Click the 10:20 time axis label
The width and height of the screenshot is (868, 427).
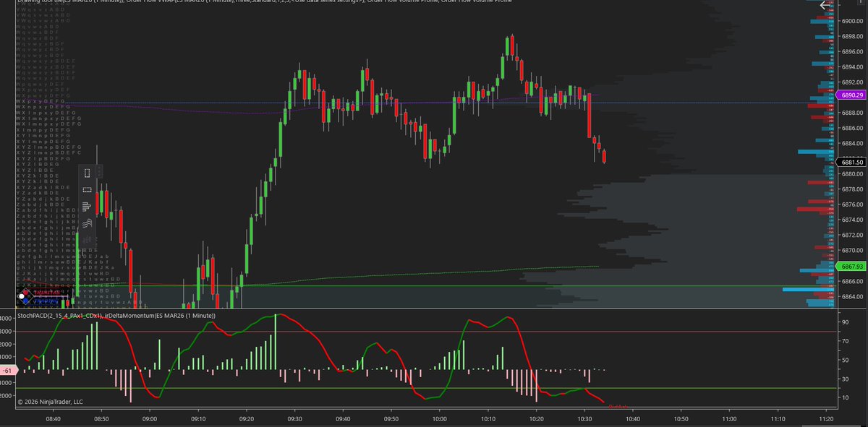point(537,418)
